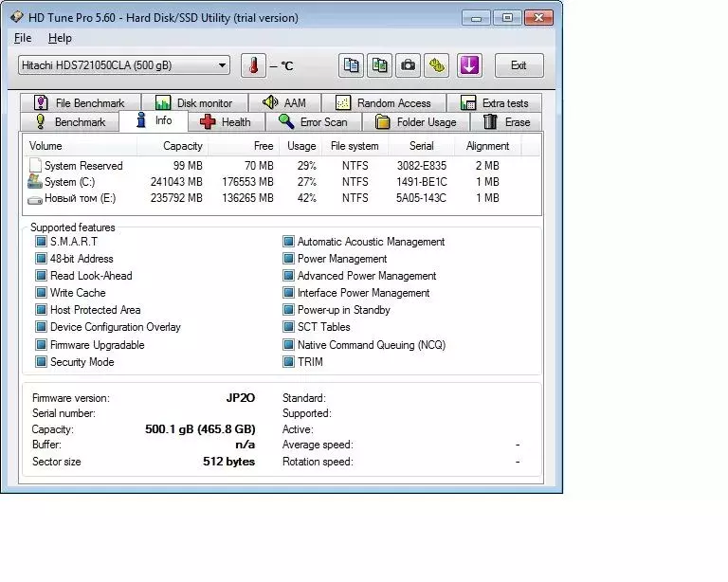Image resolution: width=728 pixels, height=582 pixels.
Task: Toggle the Read Look-Ahead checkbox
Action: (42, 276)
